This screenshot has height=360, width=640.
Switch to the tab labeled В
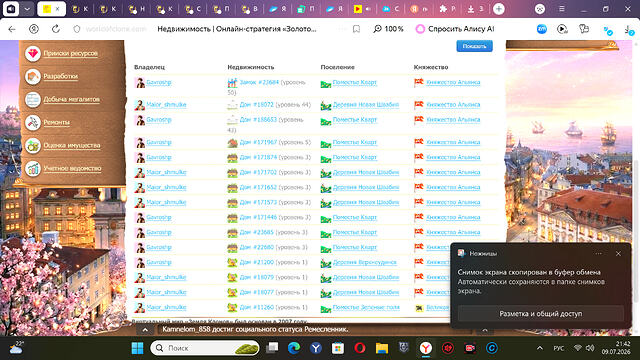(249, 9)
